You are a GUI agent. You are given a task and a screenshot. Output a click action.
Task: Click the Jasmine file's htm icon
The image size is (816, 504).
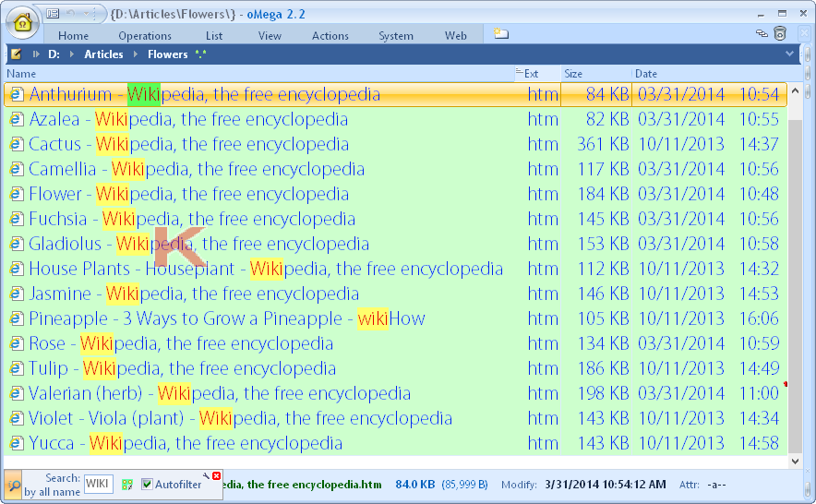[17, 294]
